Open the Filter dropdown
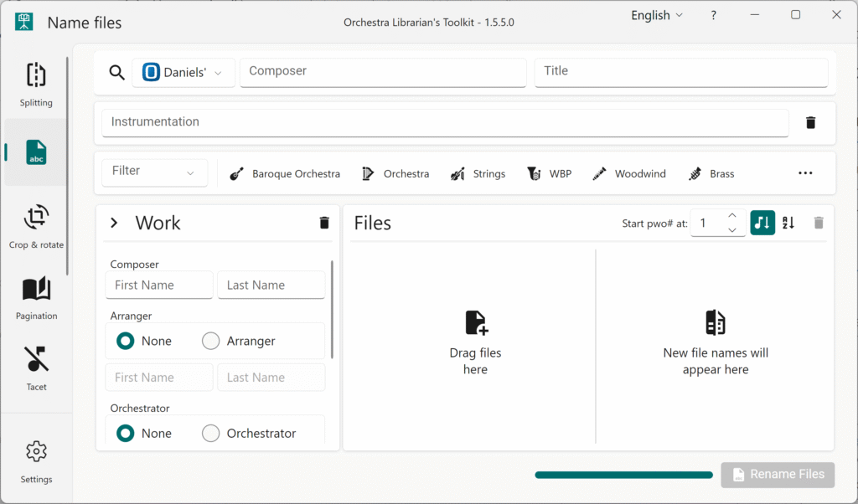Screen dimensions: 858x504 tap(154, 172)
